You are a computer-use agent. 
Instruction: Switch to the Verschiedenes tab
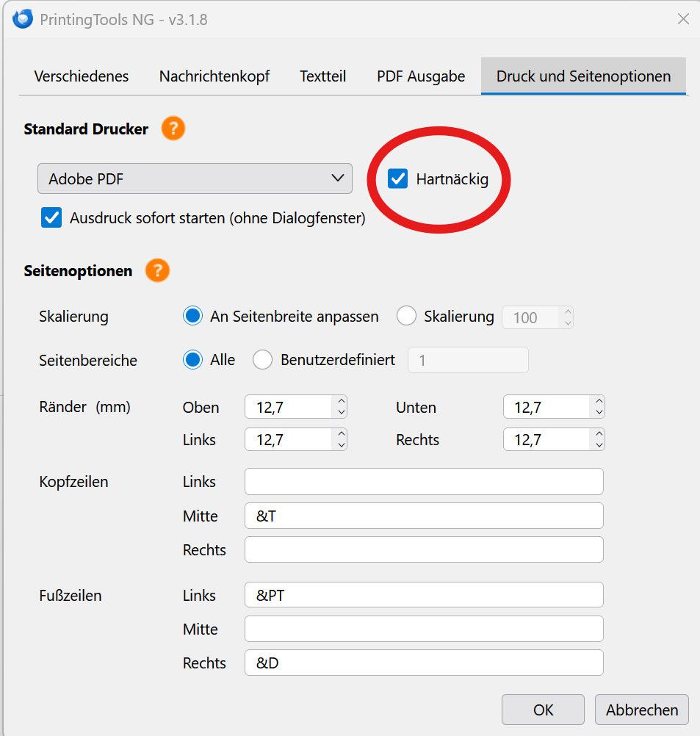point(82,76)
